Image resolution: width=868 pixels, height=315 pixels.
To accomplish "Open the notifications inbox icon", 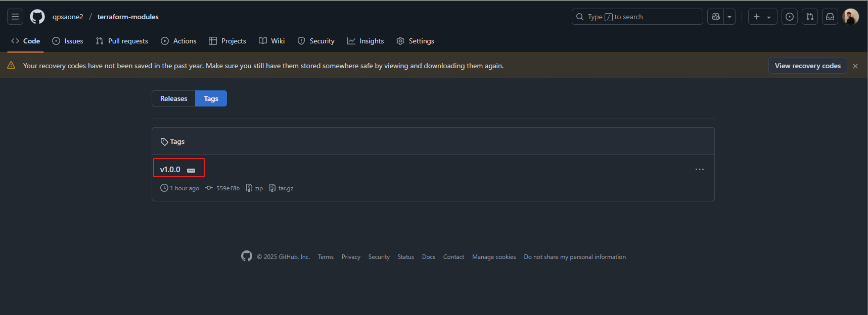I will pos(830,17).
